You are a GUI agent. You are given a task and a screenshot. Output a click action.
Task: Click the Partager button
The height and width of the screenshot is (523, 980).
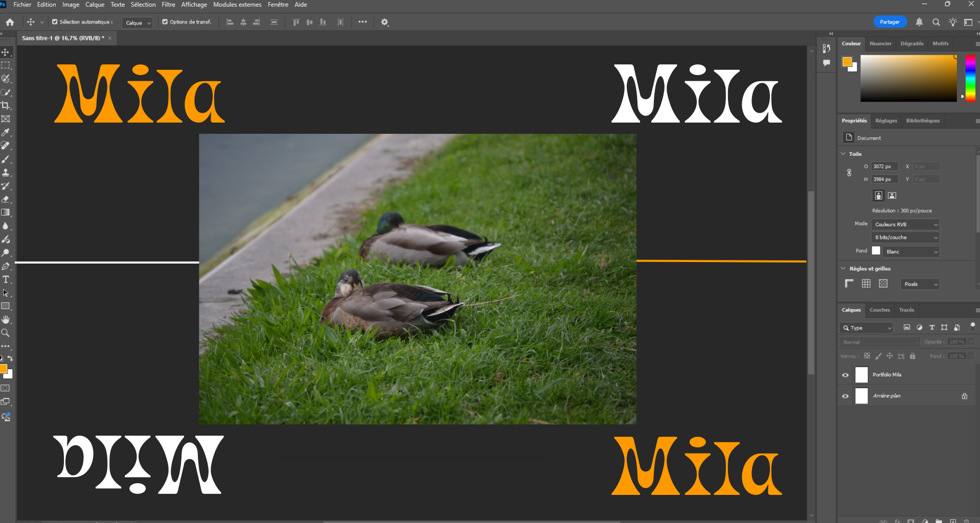coord(890,22)
